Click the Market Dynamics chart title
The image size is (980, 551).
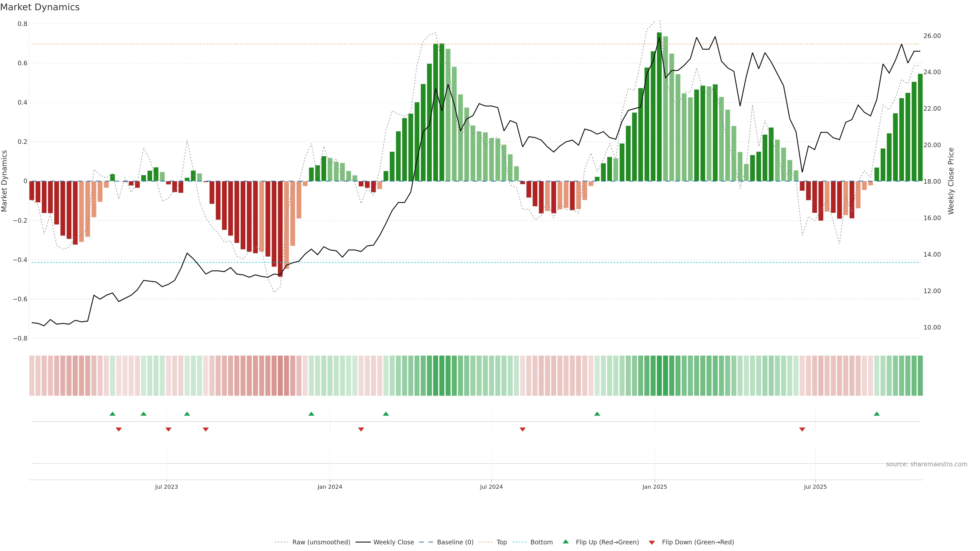(x=40, y=7)
